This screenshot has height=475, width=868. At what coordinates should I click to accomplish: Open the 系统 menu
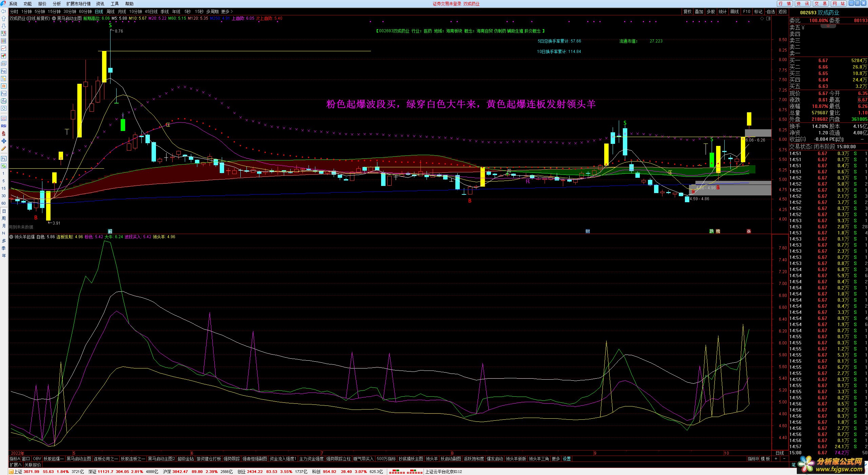13,4
